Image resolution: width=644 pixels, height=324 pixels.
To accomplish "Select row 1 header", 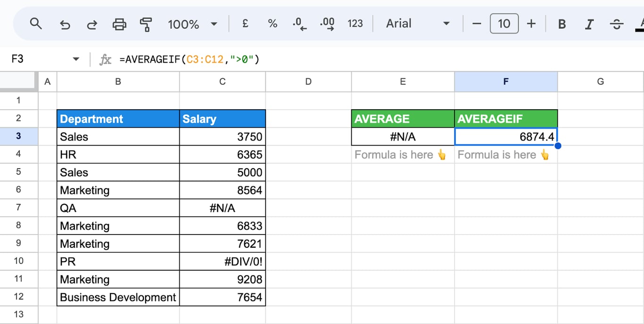I will pos(19,100).
